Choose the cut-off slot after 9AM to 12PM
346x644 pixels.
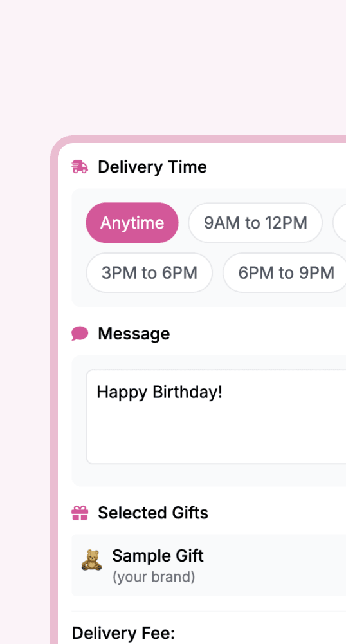point(340,223)
